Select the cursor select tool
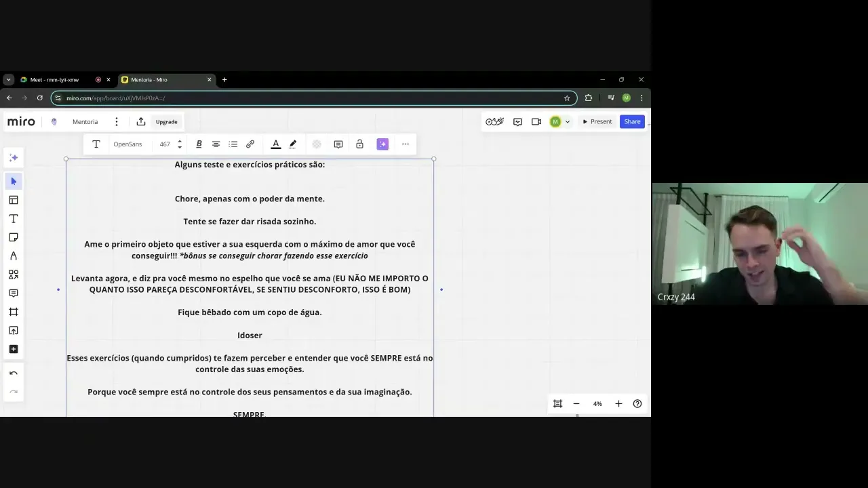The image size is (868, 488). point(14,181)
